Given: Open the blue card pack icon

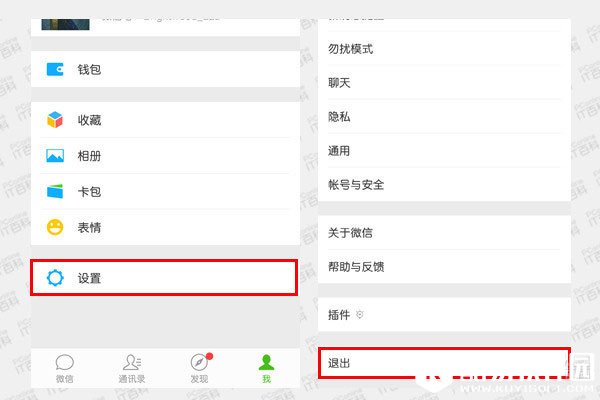Looking at the screenshot, I should [x=55, y=191].
